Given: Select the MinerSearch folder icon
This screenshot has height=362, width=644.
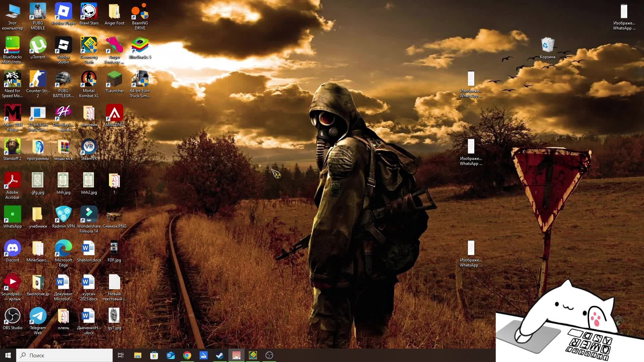Looking at the screenshot, I should [x=38, y=251].
